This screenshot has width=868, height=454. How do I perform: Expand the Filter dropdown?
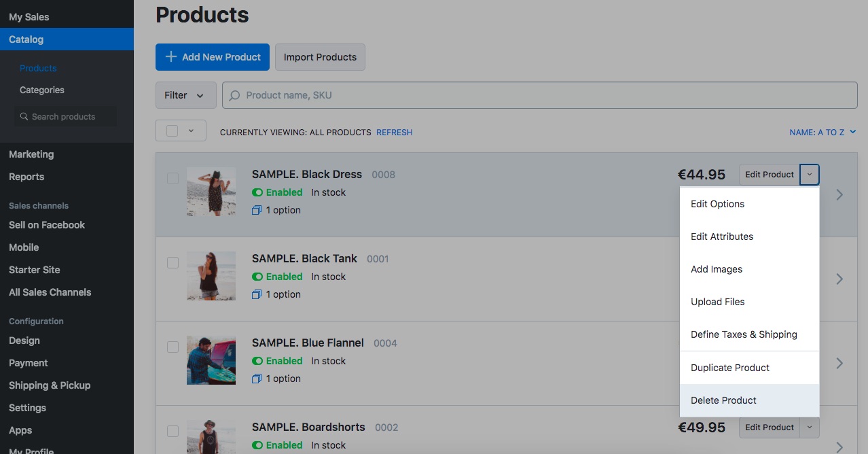pyautogui.click(x=185, y=95)
